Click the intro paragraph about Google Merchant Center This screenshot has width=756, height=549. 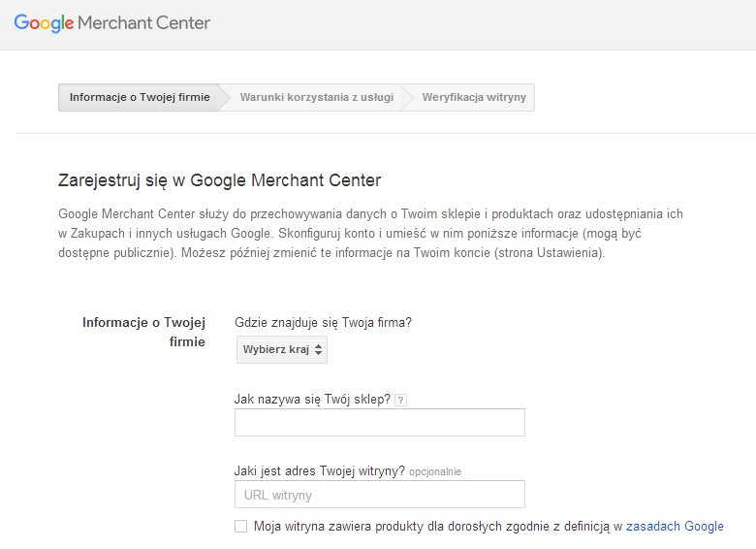[x=370, y=233]
